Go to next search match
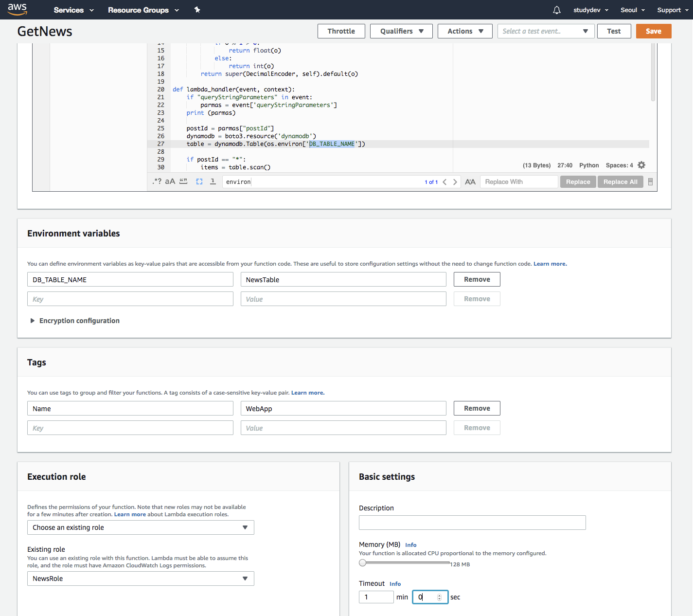693x616 pixels. (x=455, y=182)
